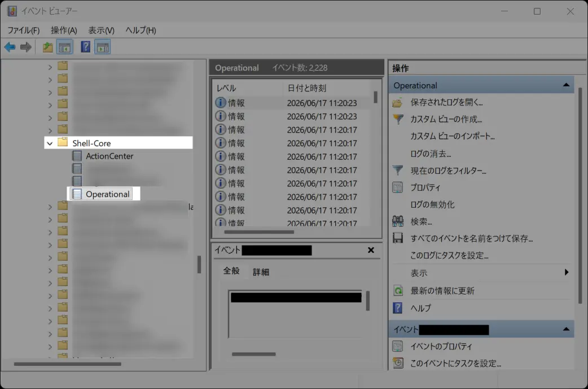Select the first event at 11:20:23
588x389 pixels.
(x=292, y=103)
